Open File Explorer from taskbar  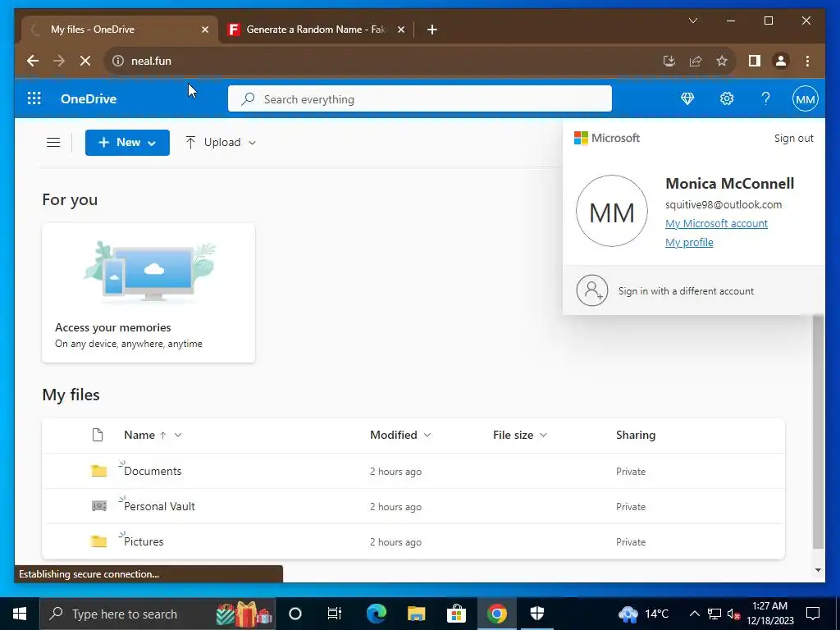point(416,614)
